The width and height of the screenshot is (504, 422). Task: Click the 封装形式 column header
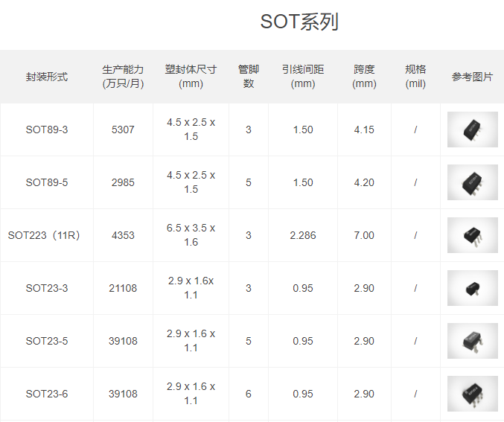tap(47, 77)
